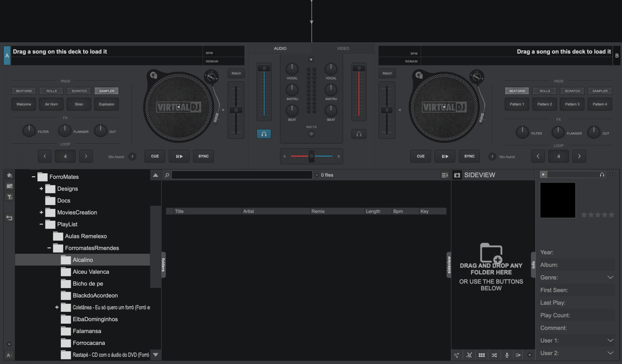622x364 pixels.
Task: Switch to the AUDIO mixer tab
Action: tap(280, 49)
